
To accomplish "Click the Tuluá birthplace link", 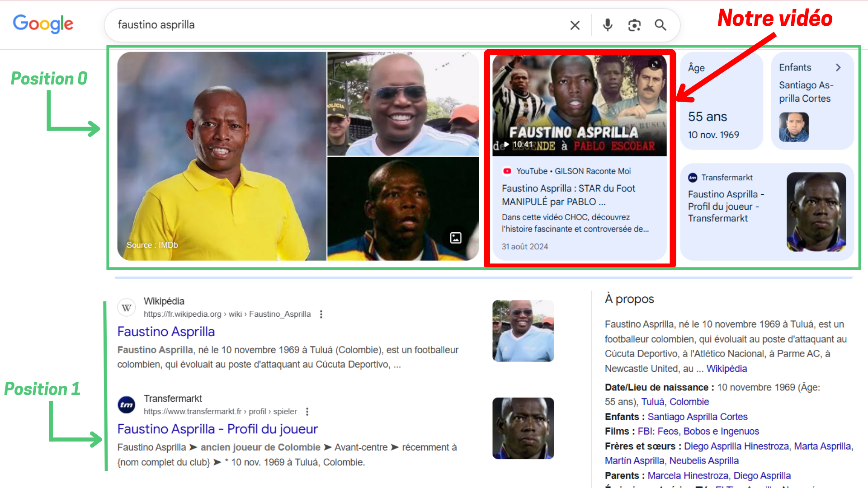I will (x=652, y=402).
